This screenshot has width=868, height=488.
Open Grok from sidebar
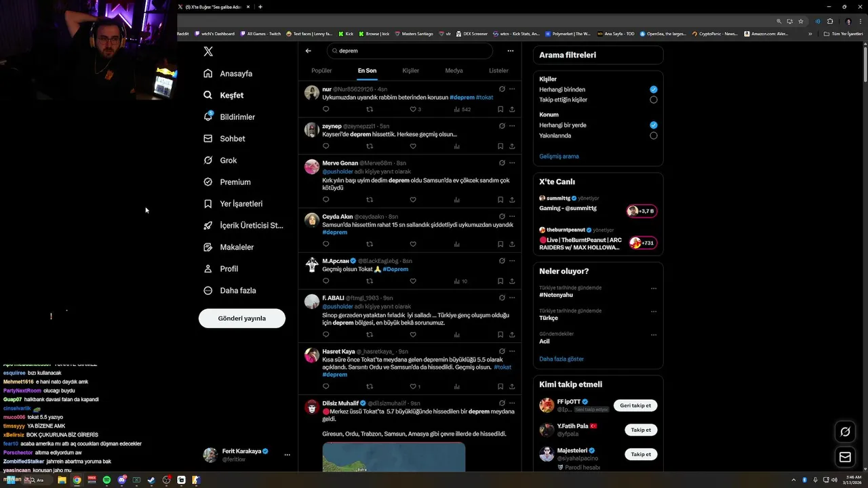220,160
